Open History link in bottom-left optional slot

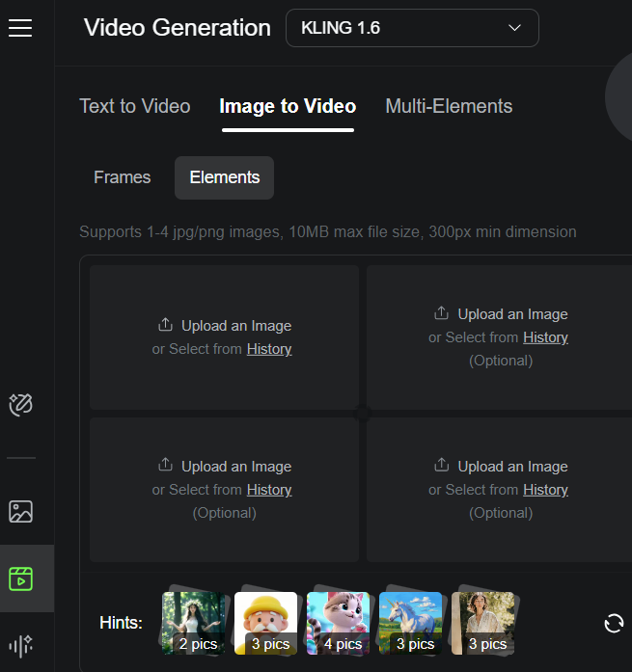click(269, 490)
